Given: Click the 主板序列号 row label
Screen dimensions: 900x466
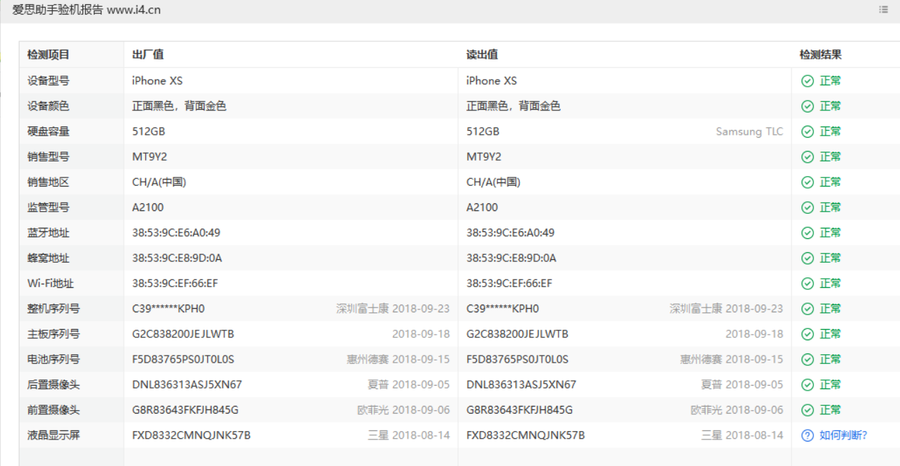Looking at the screenshot, I should pyautogui.click(x=53, y=334).
